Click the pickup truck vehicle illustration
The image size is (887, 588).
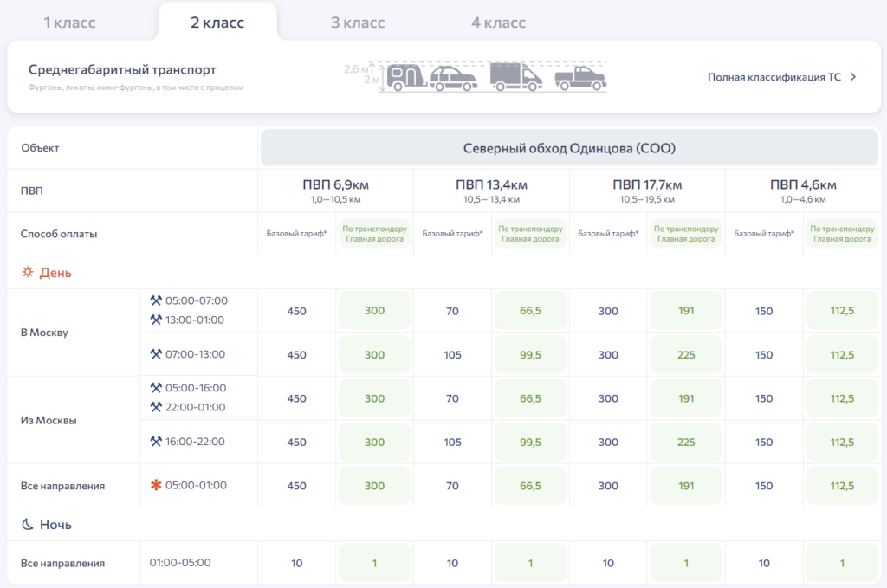580,80
